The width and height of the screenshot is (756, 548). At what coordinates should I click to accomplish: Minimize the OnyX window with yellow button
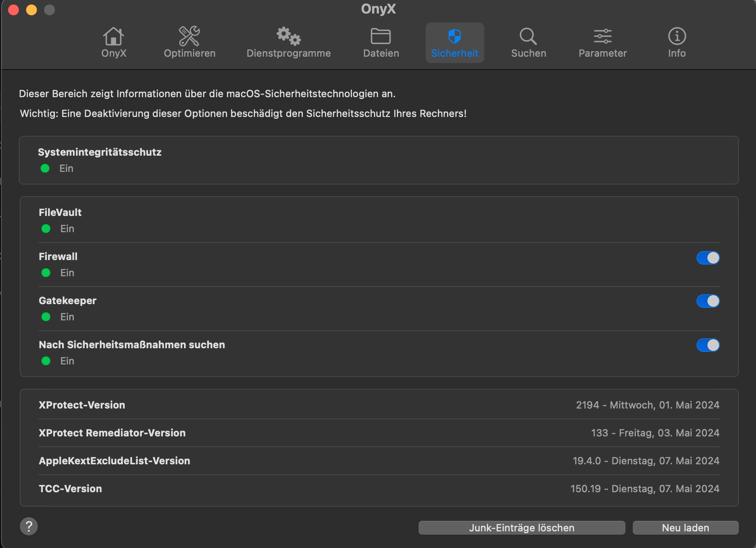[x=31, y=9]
